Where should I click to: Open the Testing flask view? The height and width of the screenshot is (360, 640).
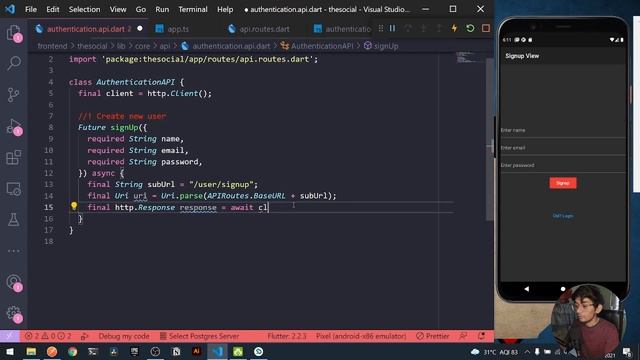(x=13, y=220)
